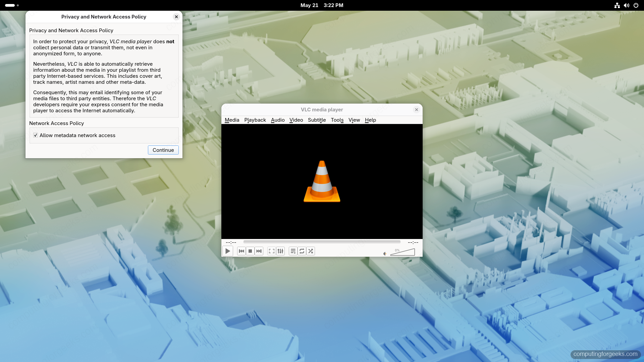Mute audio using the speaker icon
The height and width of the screenshot is (362, 644).
click(385, 254)
